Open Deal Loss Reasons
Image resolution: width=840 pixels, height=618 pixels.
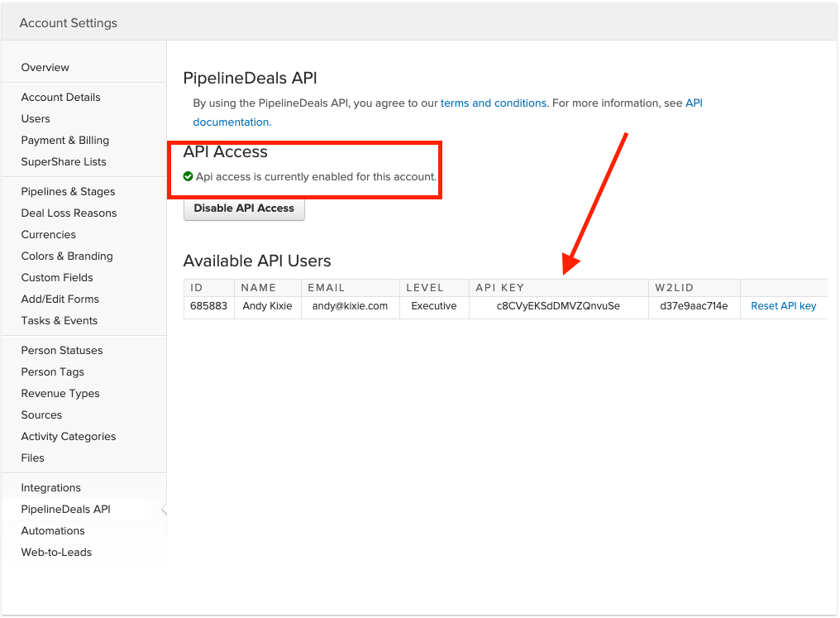pyautogui.click(x=69, y=213)
